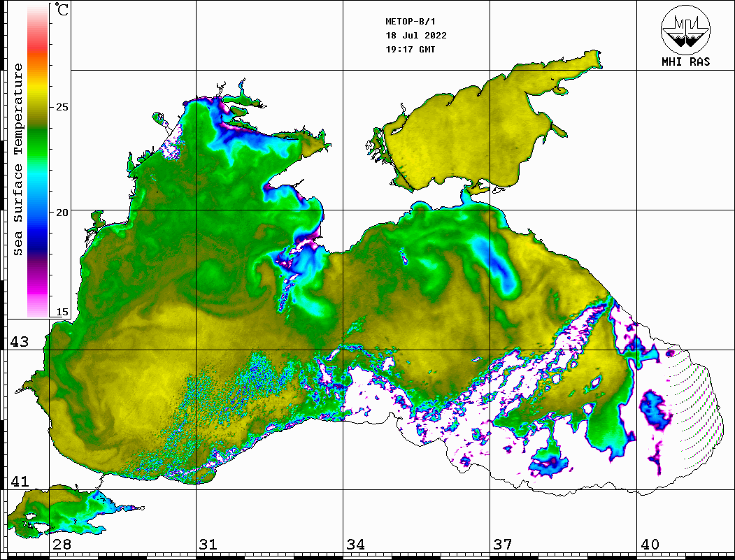Image resolution: width=735 pixels, height=560 pixels.
Task: Click the 20 tick label on scale
Action: 62,213
